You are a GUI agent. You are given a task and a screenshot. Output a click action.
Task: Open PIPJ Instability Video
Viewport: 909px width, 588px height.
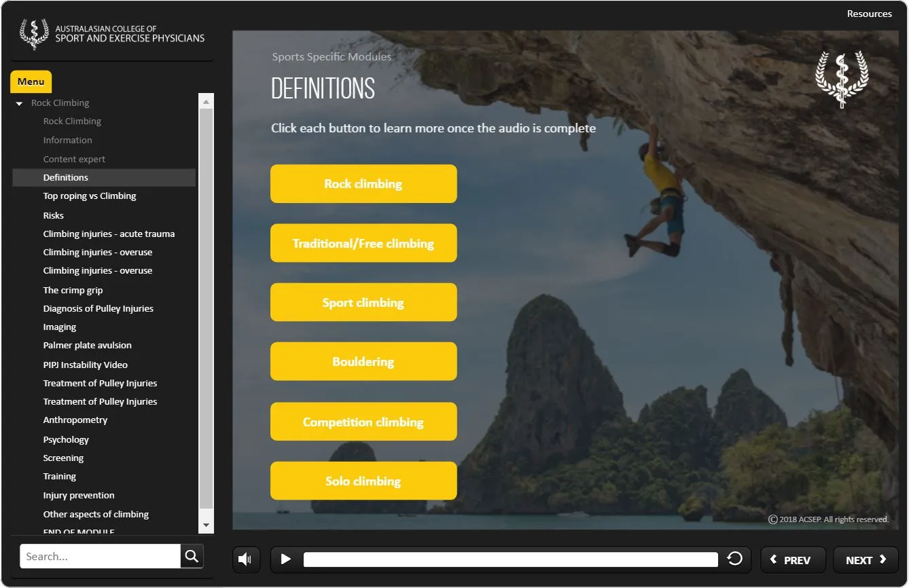85,365
